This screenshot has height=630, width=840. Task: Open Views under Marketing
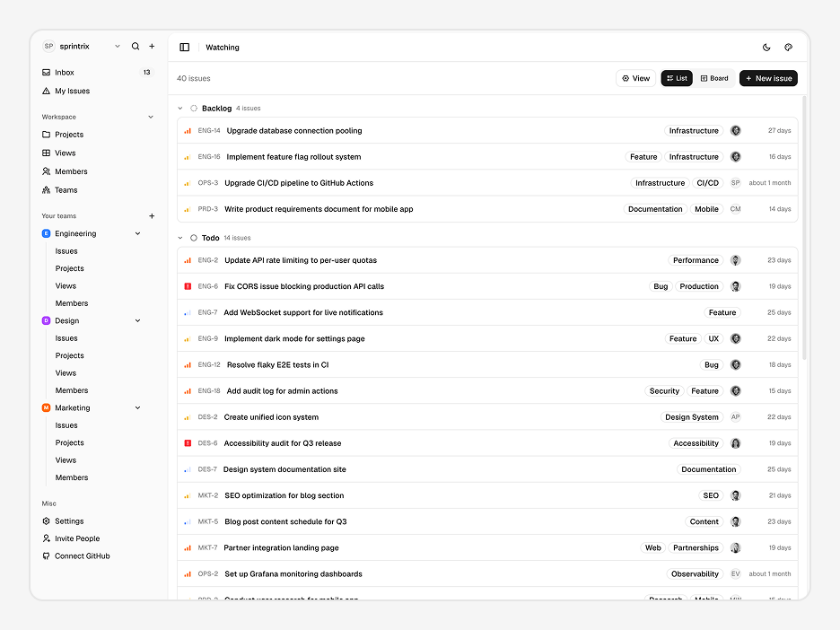pos(66,460)
